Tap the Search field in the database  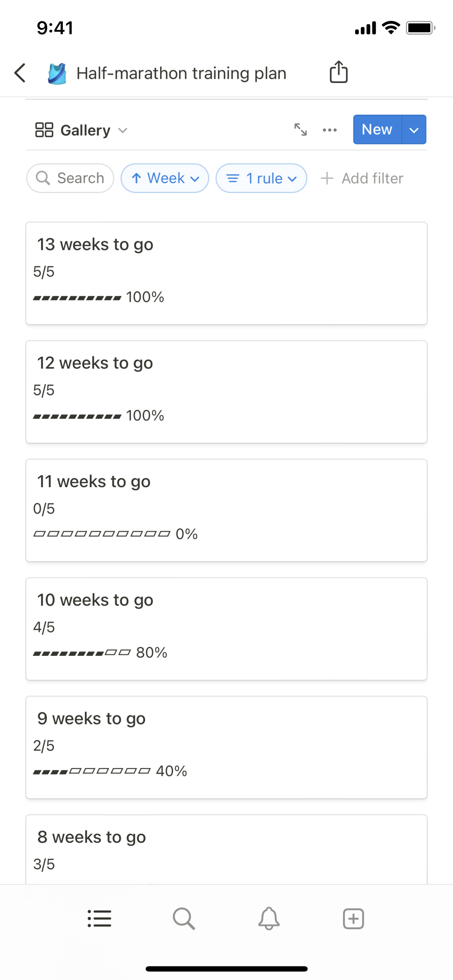pyautogui.click(x=70, y=178)
